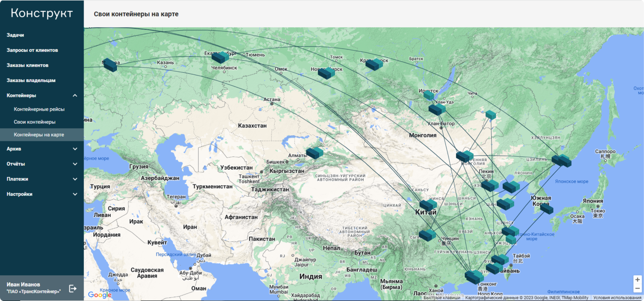Select the container marker in Inner Mongolia
Image resolution: width=644 pixels, height=301 pixels.
click(465, 156)
